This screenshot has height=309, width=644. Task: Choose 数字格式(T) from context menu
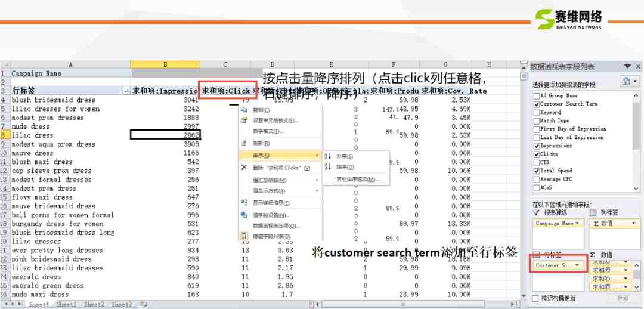268,131
